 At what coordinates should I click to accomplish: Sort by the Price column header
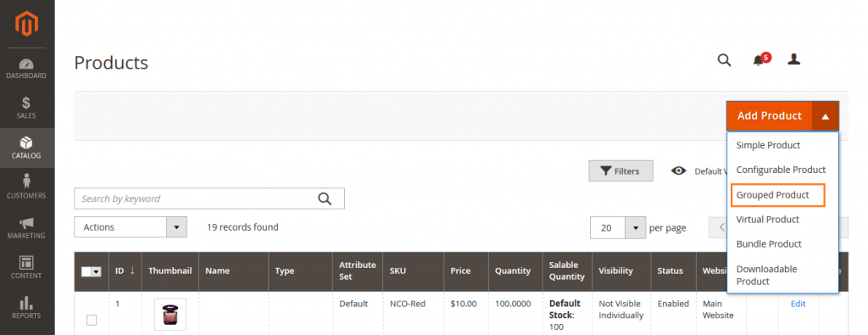pyautogui.click(x=465, y=272)
